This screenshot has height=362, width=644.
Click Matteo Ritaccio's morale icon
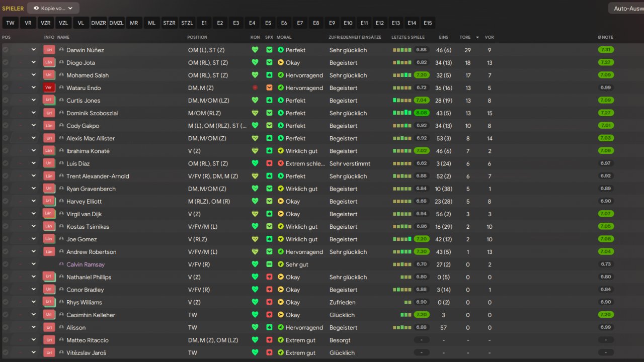coord(281,340)
